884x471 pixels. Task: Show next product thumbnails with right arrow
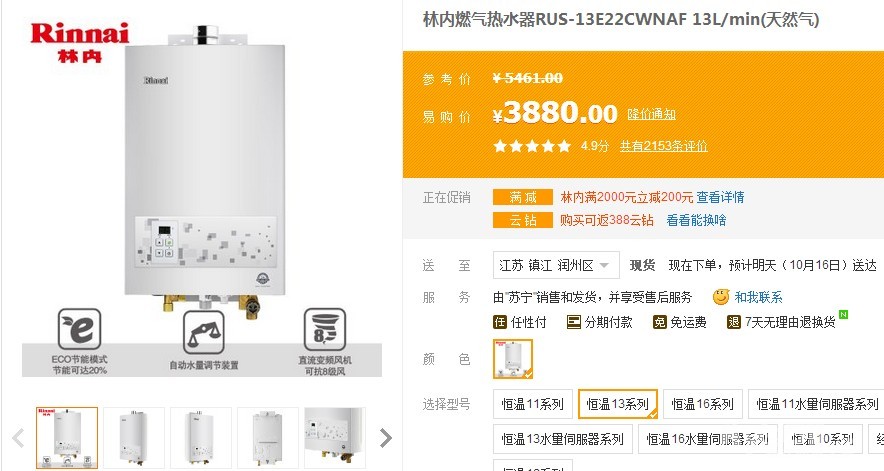pyautogui.click(x=386, y=438)
